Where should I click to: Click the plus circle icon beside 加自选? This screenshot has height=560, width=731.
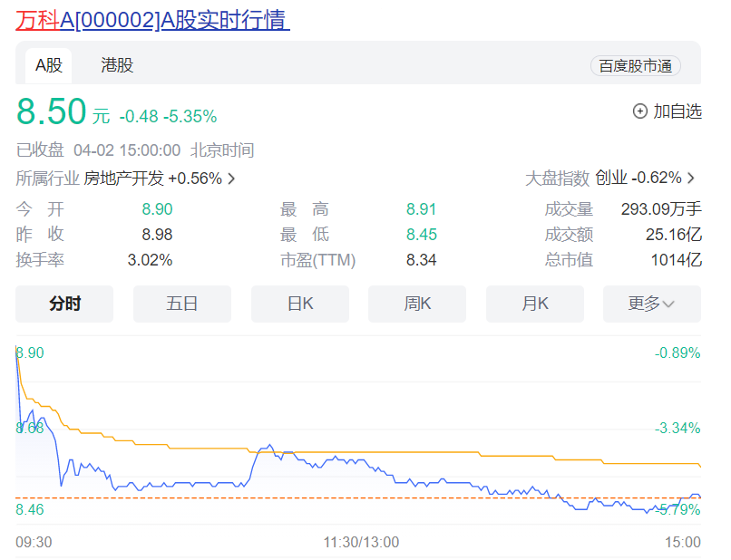(639, 111)
